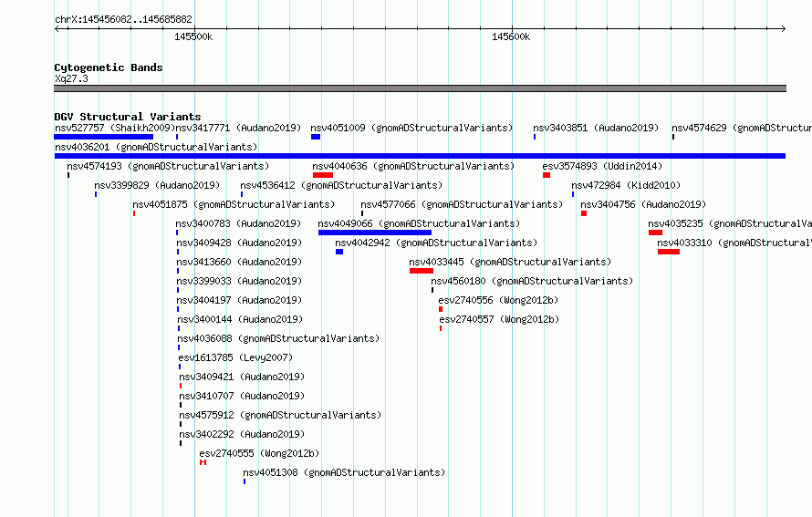Select nsv3399829 (Audano2019) label

tap(157, 185)
